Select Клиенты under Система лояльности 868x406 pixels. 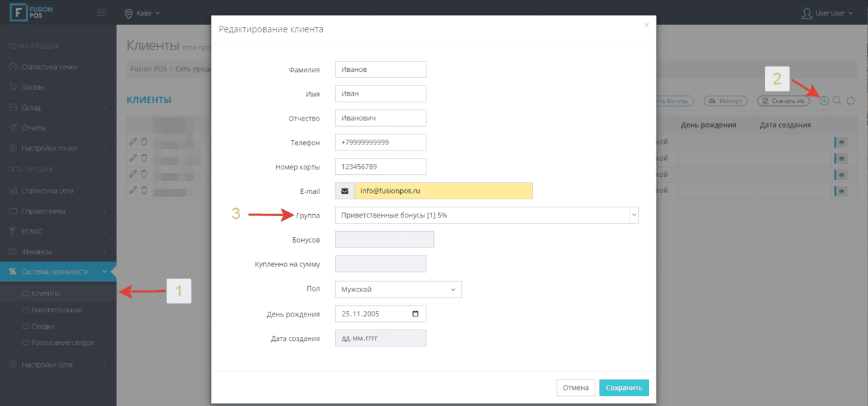(x=45, y=293)
